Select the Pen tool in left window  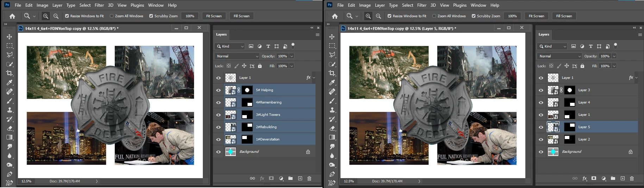point(10,174)
